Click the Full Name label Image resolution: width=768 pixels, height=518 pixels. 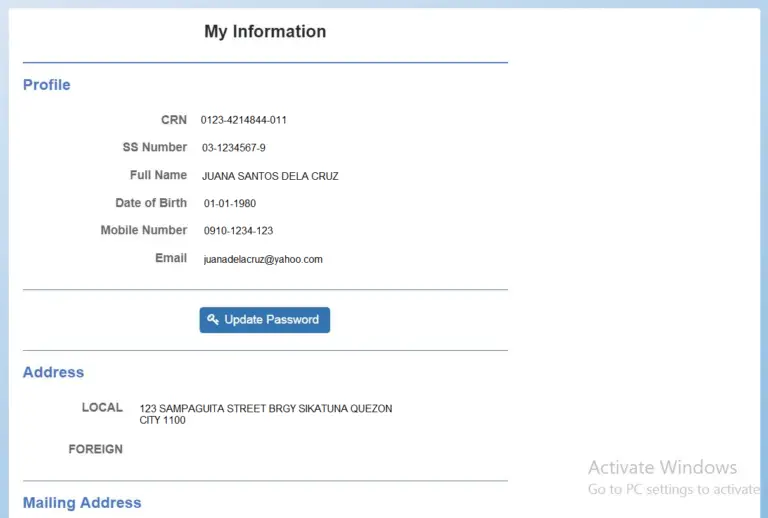pos(158,175)
